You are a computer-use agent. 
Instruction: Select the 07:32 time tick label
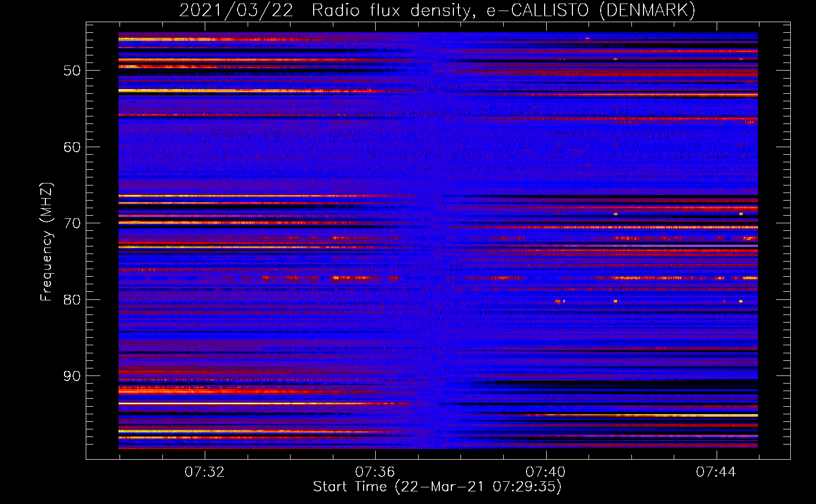pos(204,472)
